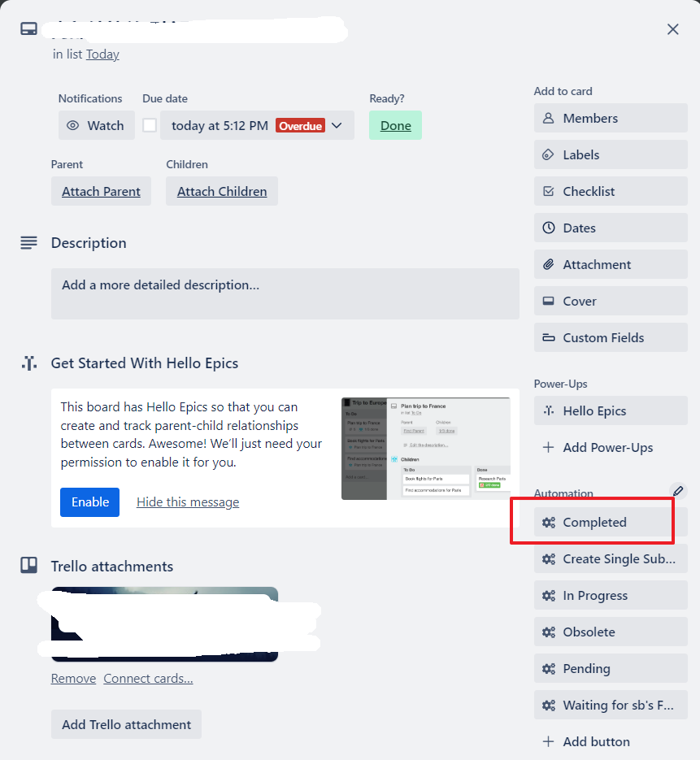Click Add Trello attachment
Screen dimensions: 700x760
pos(126,724)
